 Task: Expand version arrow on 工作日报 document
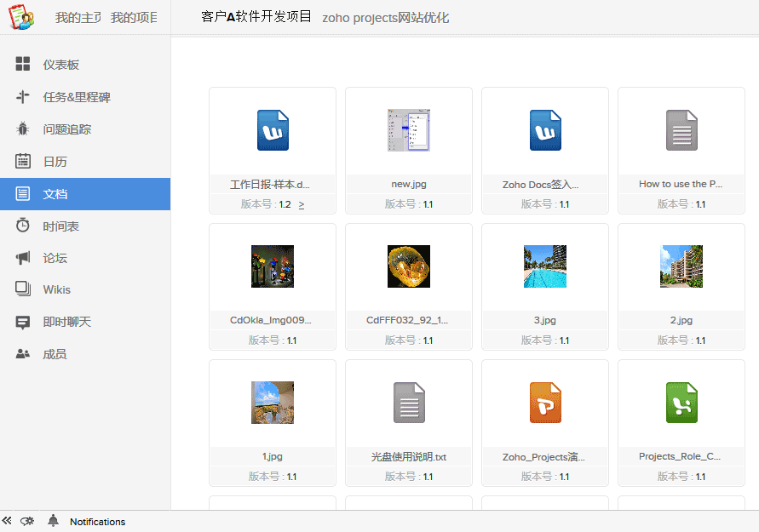coord(302,204)
